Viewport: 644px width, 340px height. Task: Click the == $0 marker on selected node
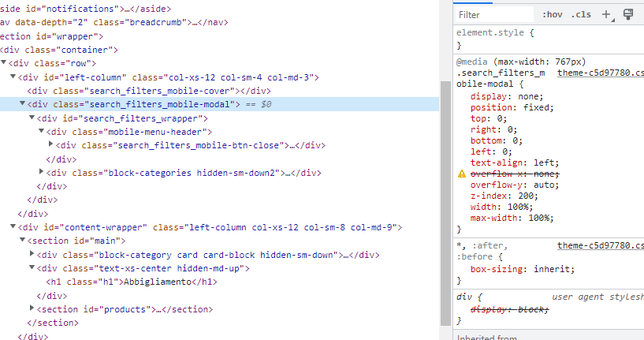259,104
